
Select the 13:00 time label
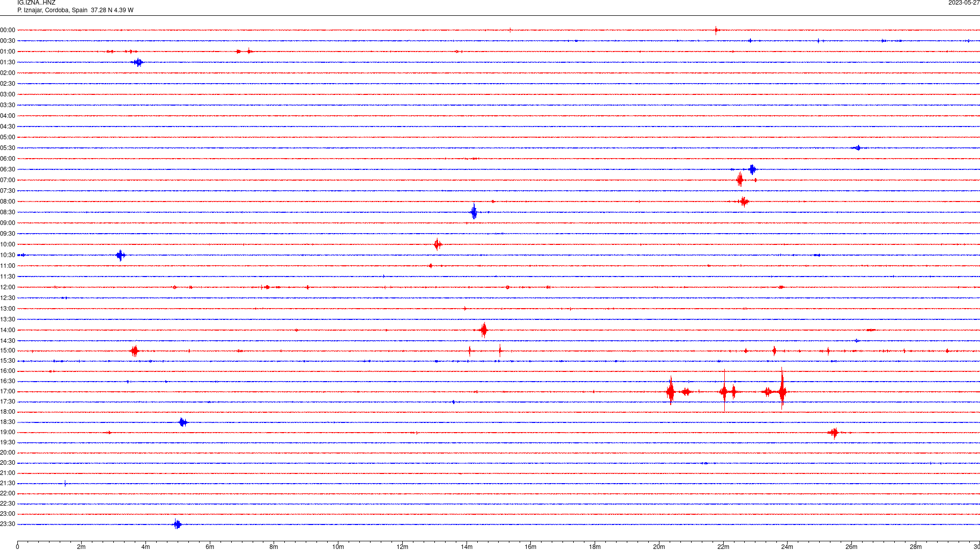click(8, 309)
